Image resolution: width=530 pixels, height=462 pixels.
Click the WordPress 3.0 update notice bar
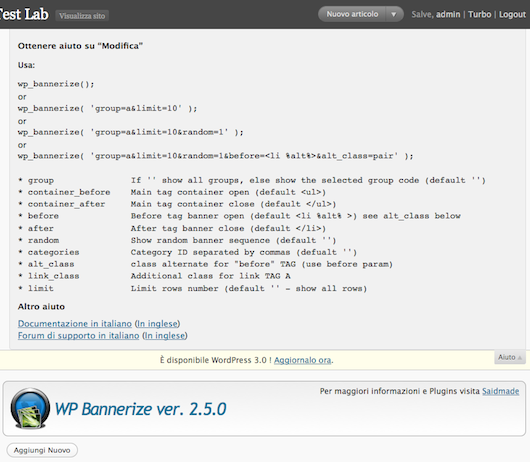point(247,360)
